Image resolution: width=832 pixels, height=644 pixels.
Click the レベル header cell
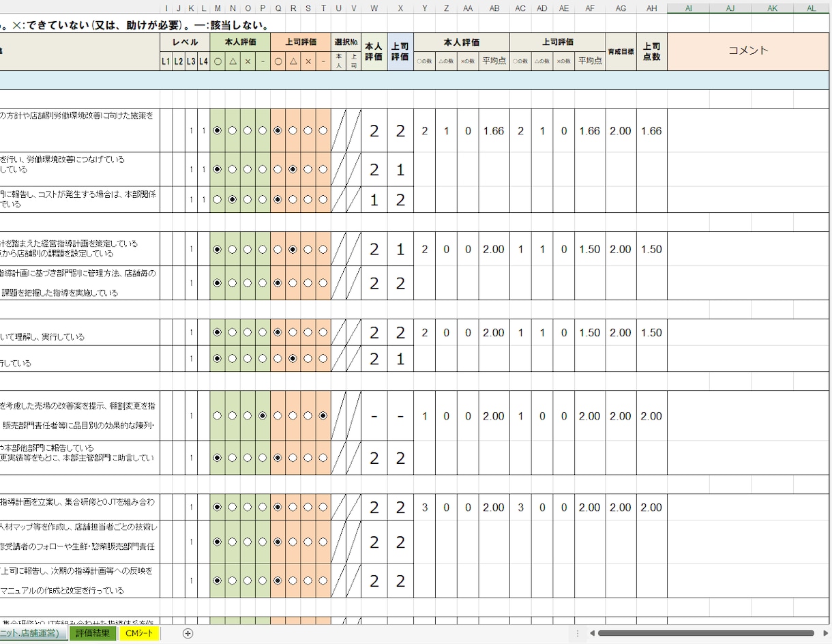point(185,42)
